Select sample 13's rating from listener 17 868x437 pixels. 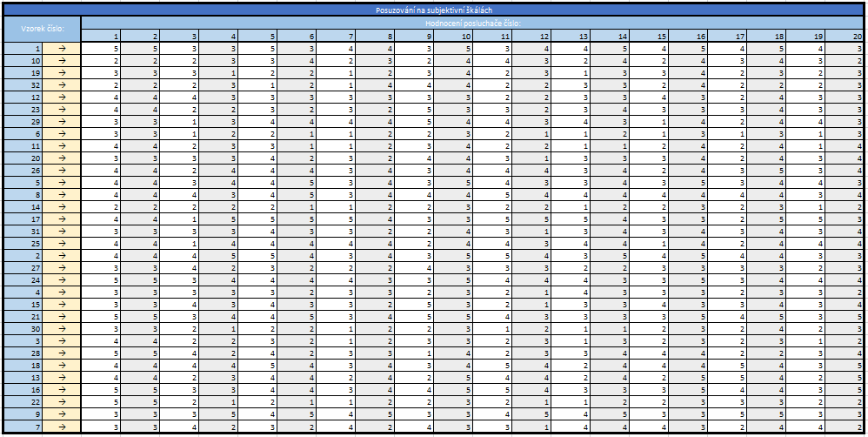[727, 378]
